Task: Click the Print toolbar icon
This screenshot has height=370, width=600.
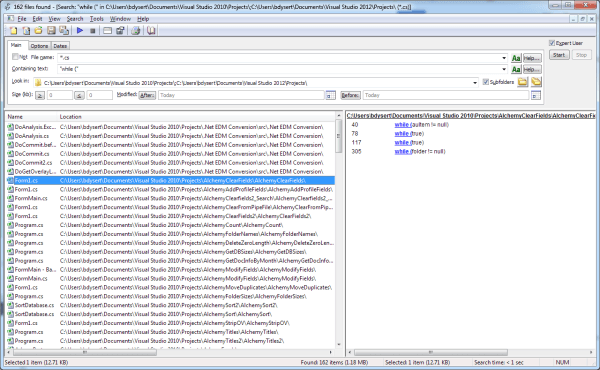Action: click(136, 31)
